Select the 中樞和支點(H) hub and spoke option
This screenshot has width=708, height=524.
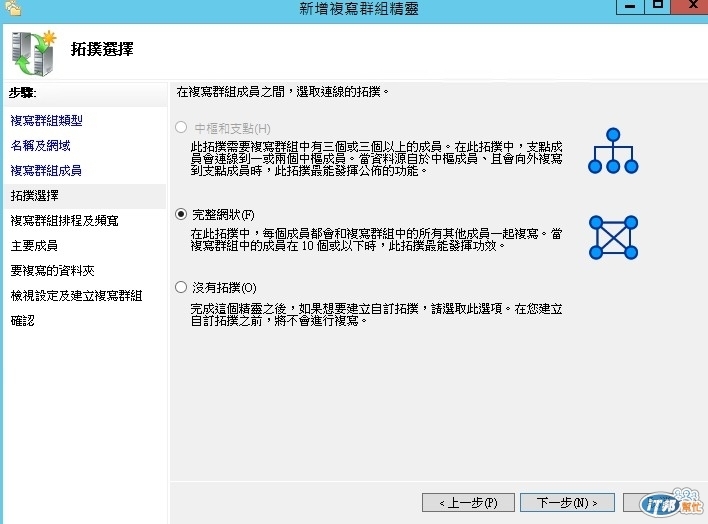point(181,127)
